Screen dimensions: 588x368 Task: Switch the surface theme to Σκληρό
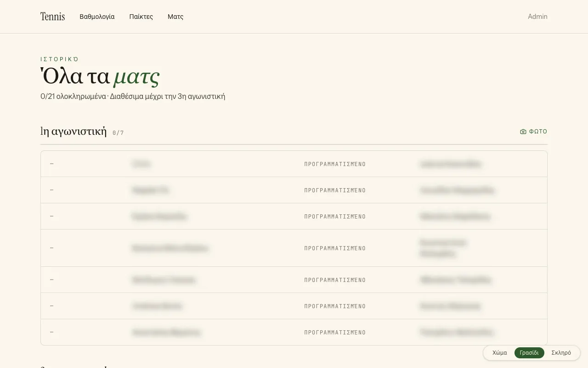pos(561,353)
